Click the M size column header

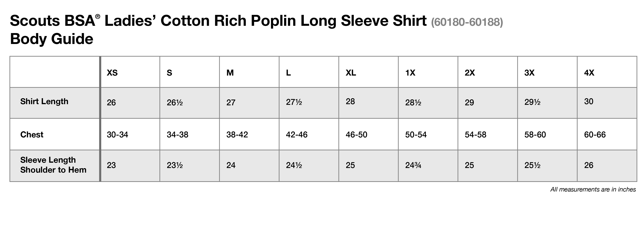coord(230,73)
